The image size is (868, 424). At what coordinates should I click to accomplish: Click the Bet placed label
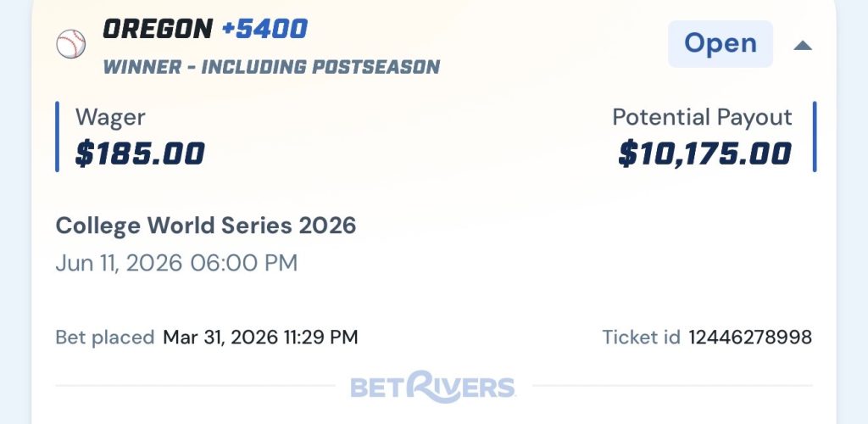pyautogui.click(x=105, y=338)
